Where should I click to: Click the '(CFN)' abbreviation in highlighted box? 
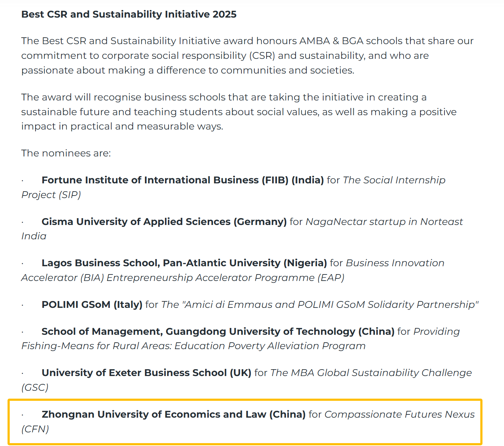(35, 429)
